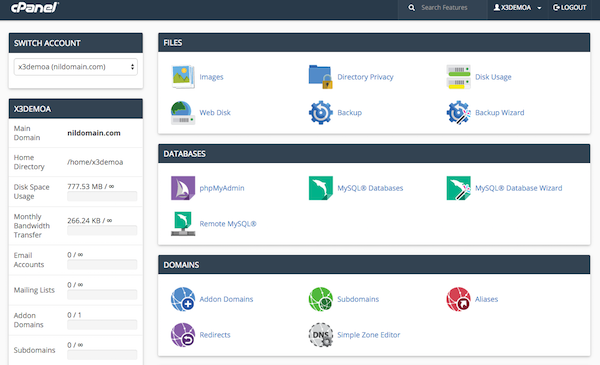Open the Aliases link
Screen dimensions: 600x365
(x=486, y=299)
